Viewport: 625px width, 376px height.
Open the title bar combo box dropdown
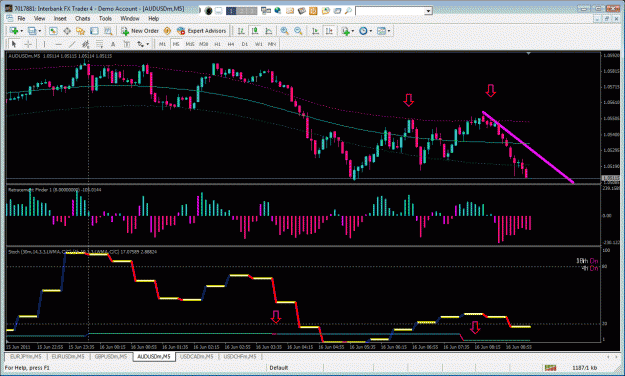pyautogui.click(x=428, y=11)
